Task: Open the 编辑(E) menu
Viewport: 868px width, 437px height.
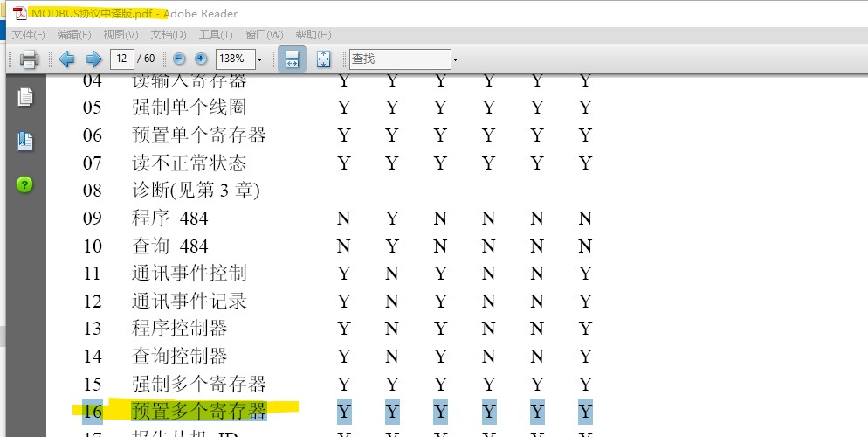Action: point(74,35)
